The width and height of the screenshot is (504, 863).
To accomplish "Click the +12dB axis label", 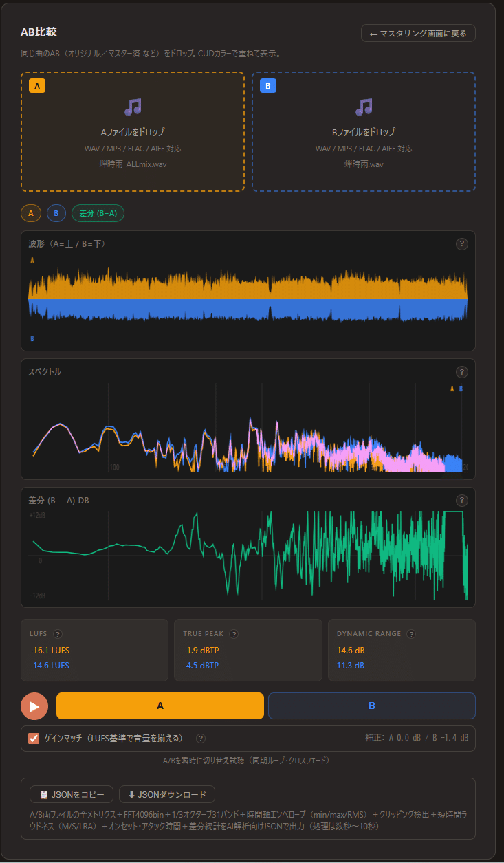I will (x=37, y=515).
